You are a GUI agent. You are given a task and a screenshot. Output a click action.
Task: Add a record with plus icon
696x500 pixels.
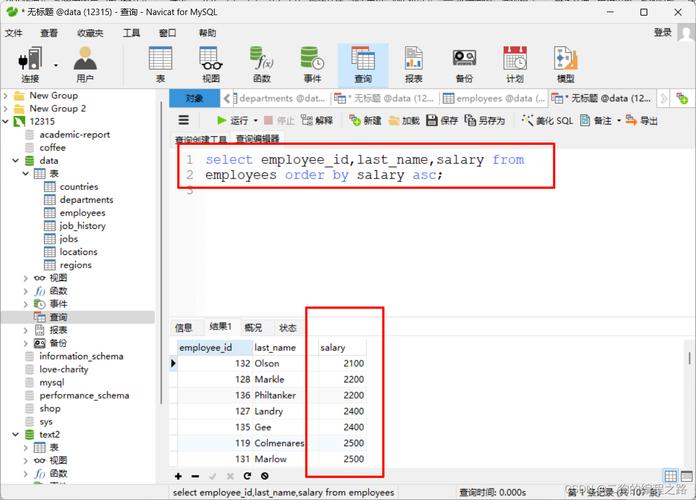(x=178, y=476)
